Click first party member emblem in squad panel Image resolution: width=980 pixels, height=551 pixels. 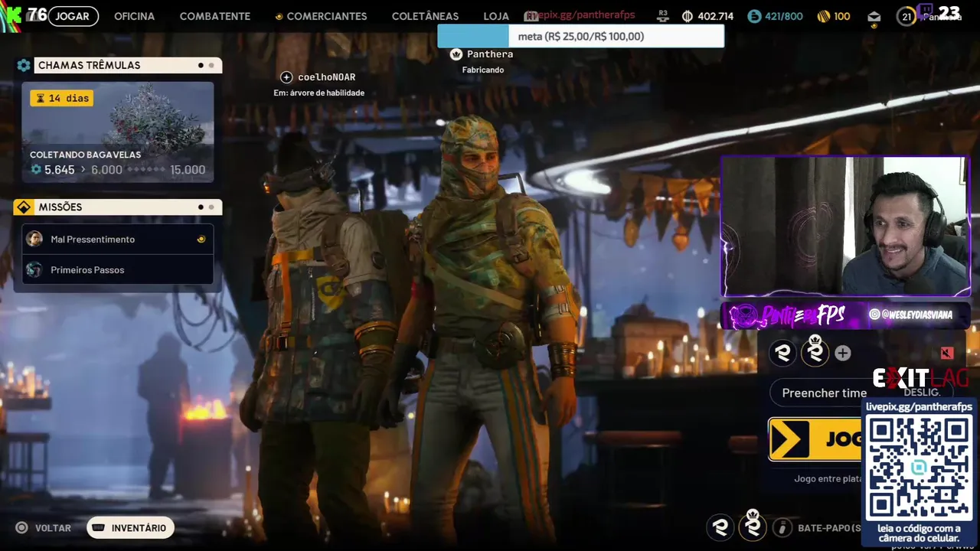pos(783,353)
